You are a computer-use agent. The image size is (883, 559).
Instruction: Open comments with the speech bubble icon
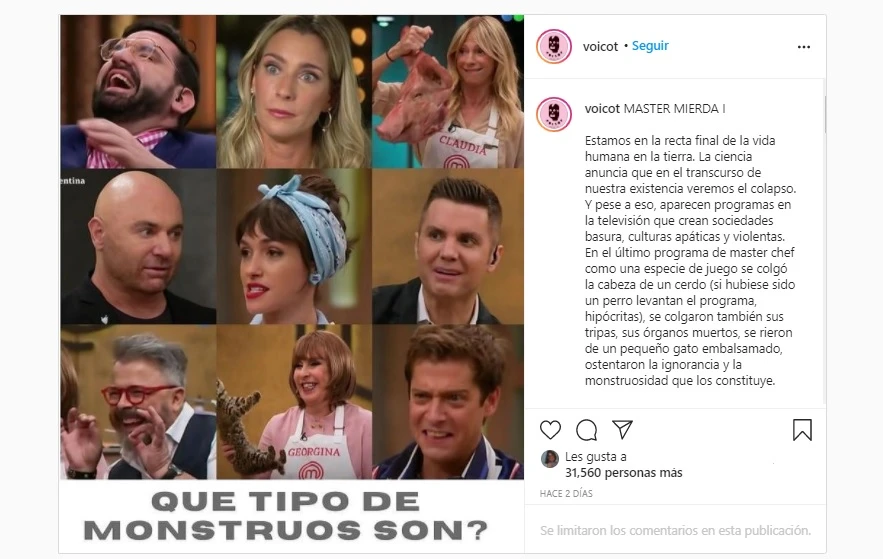coord(586,430)
